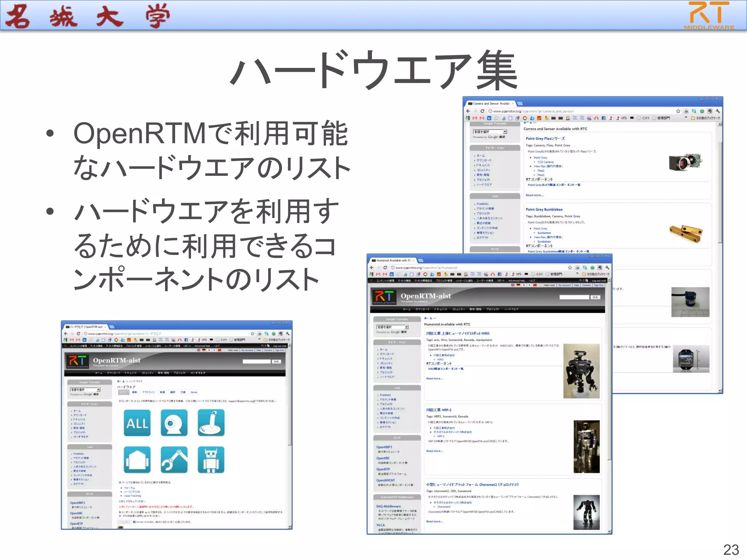Bookmark star in Humanoid window address bar
This screenshot has width=747, height=560.
point(570,268)
